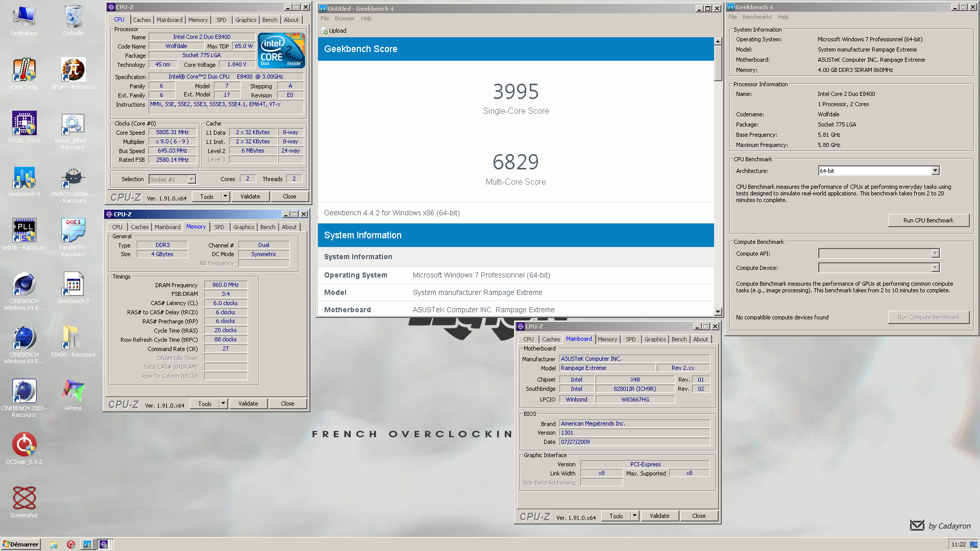Click Run CPU Benchmark button
This screenshot has height=551, width=980.
[928, 220]
